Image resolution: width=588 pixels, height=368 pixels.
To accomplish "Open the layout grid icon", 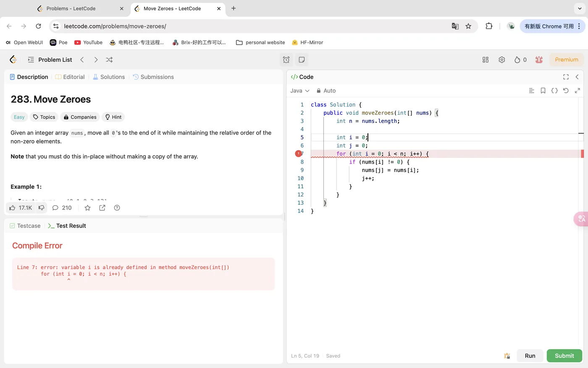I will 486,60.
